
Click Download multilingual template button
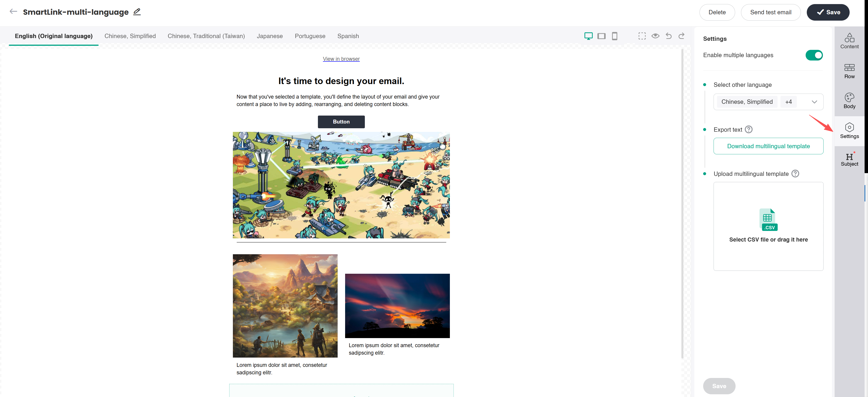768,146
